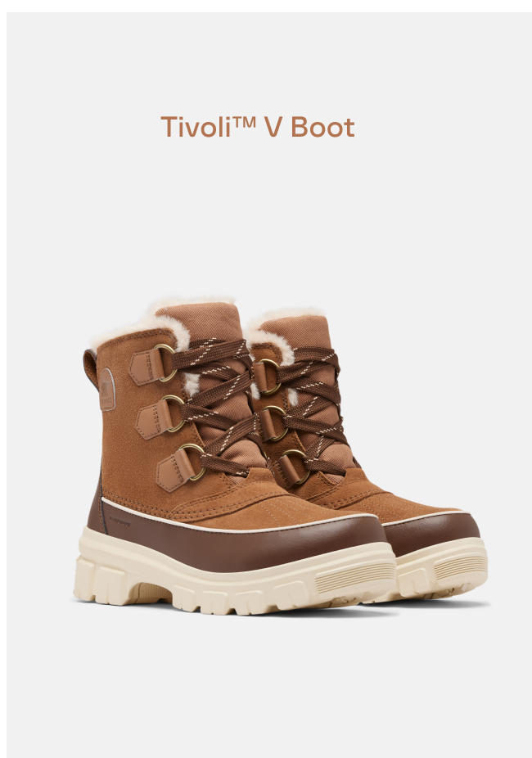Click the ribbed toe bumper of the right boot sole
The height and width of the screenshot is (758, 532).
[x=461, y=566]
